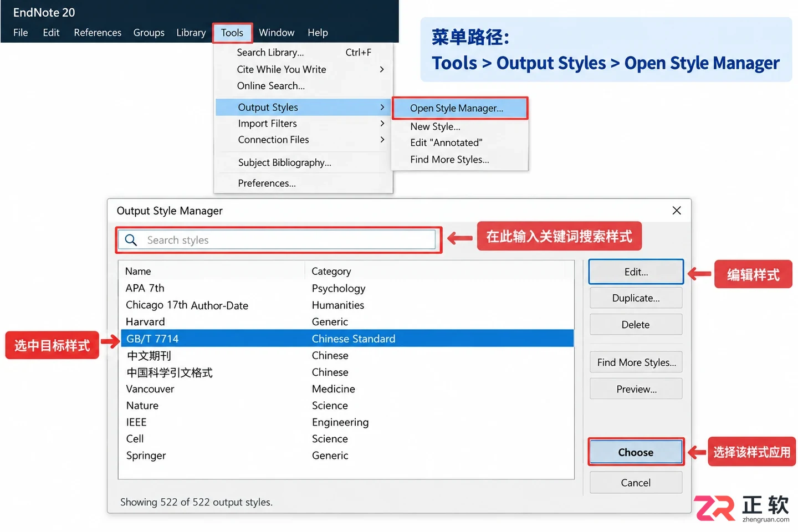The image size is (798, 532).
Task: Focus the Search styles input field
Action: pyautogui.click(x=277, y=240)
